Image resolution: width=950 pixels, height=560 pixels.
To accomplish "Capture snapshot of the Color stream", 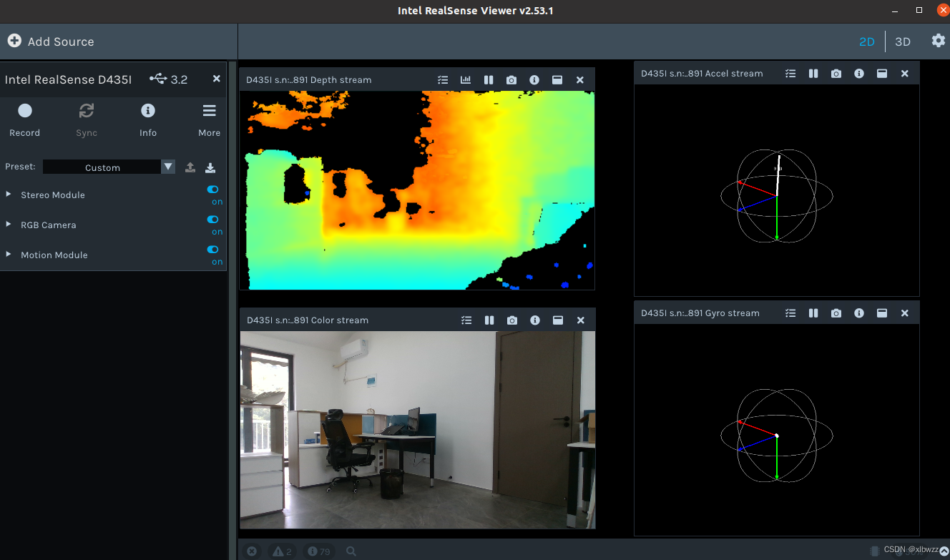I will [512, 320].
